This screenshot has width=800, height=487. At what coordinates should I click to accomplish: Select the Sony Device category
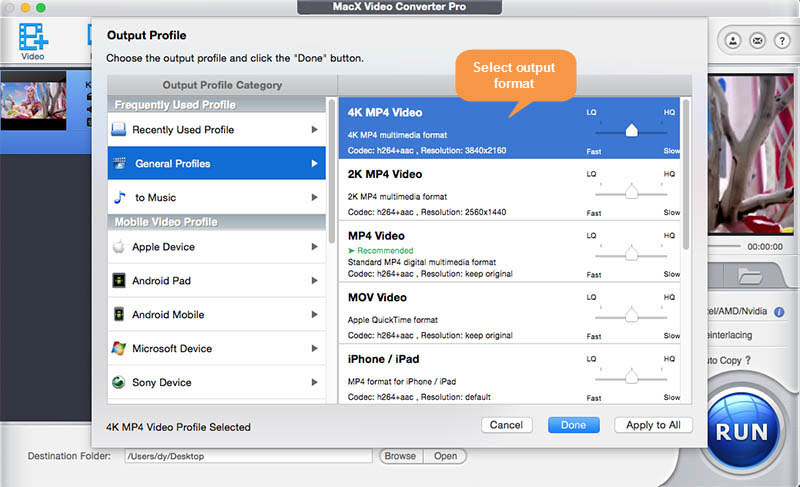217,382
